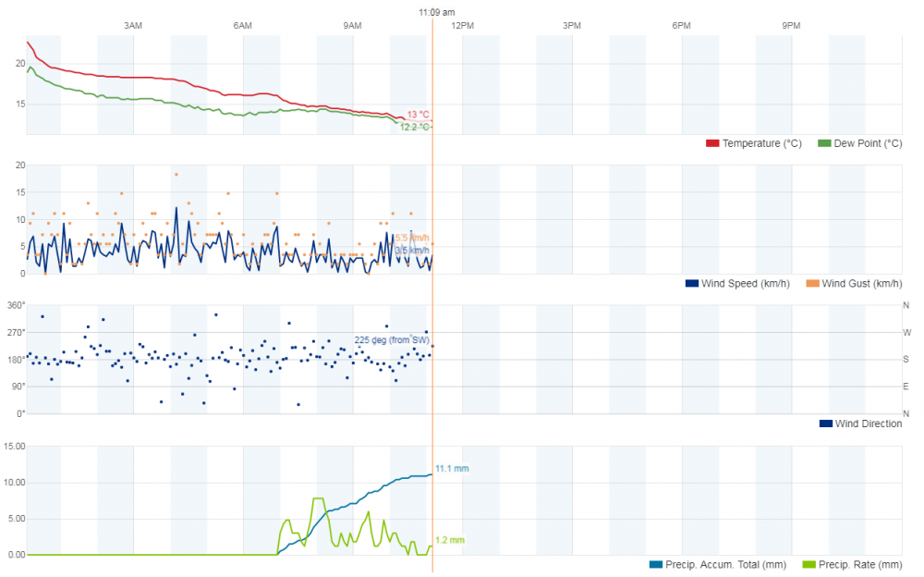The image size is (924, 577).
Task: Click the 12.2 °C dew point reading
Action: point(415,128)
